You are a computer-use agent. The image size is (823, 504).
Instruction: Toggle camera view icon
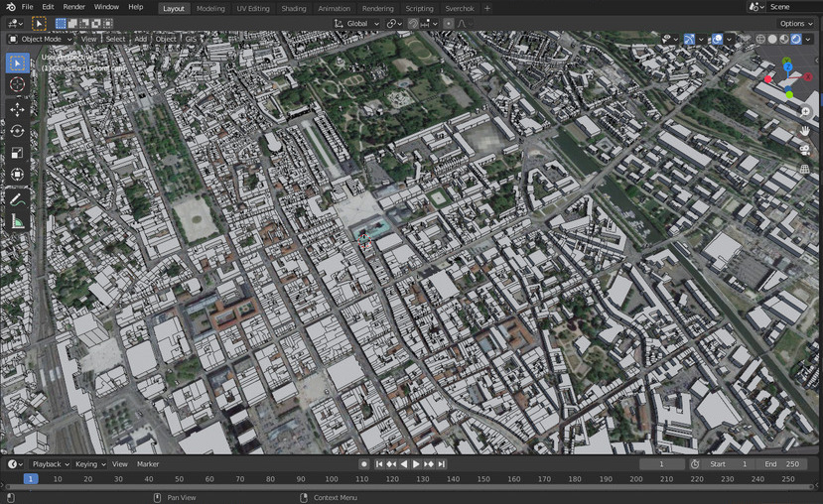click(805, 150)
